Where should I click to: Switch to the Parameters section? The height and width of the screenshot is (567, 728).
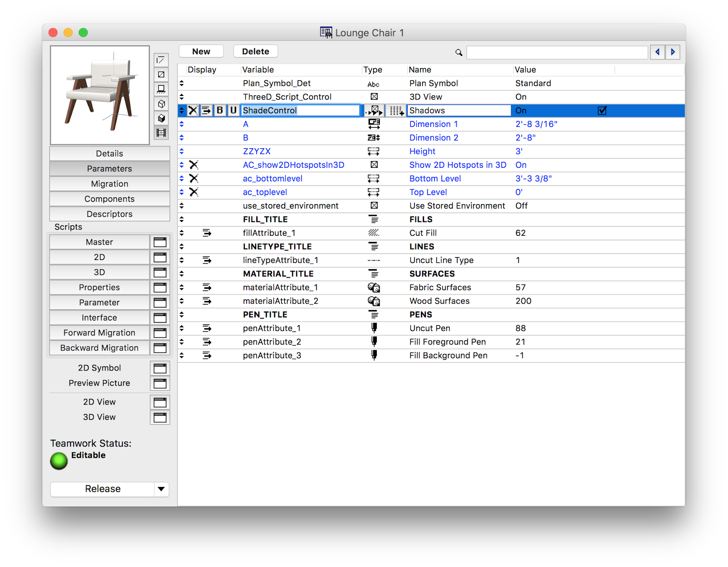pos(110,169)
